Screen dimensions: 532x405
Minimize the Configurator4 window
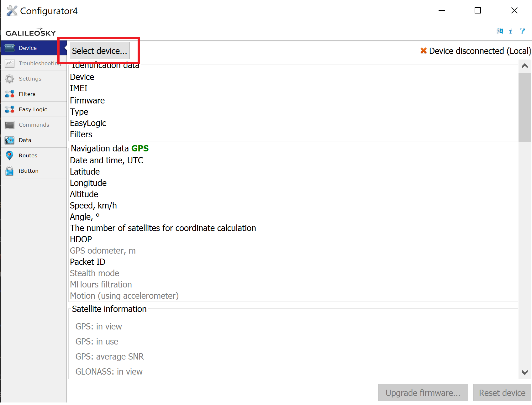click(442, 10)
